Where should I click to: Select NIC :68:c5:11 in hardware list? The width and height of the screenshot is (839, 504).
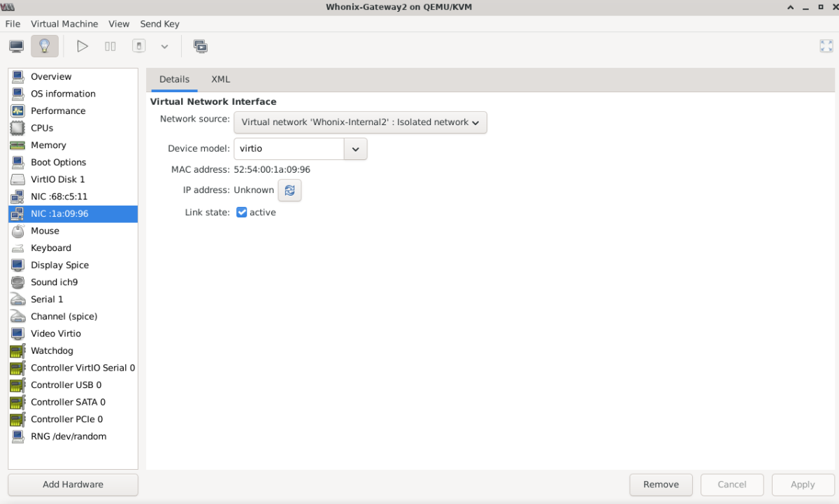coord(59,196)
